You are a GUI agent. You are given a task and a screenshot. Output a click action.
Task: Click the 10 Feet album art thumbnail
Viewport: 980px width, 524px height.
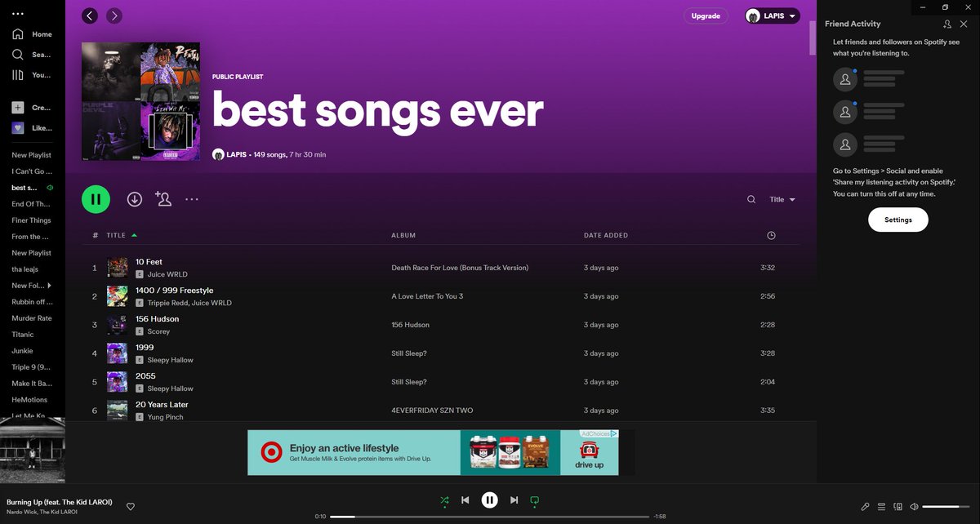click(x=118, y=268)
